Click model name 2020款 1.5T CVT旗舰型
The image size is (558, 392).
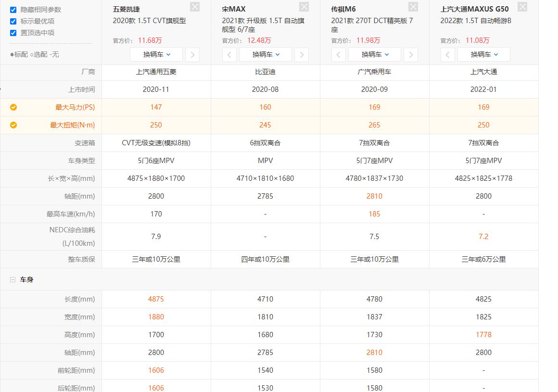(150, 21)
